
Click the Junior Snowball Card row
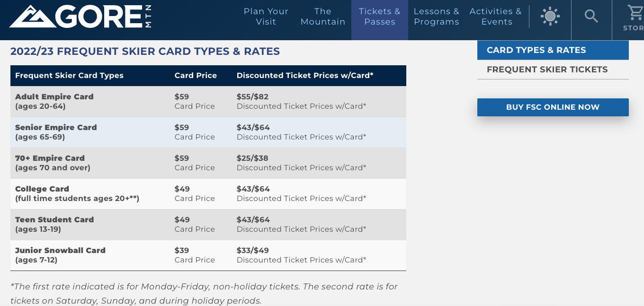coord(60,255)
